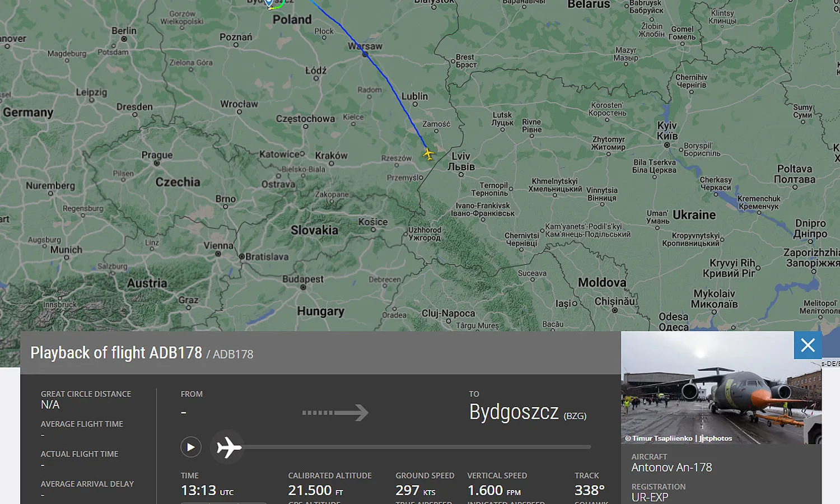The width and height of the screenshot is (840, 504).
Task: Open the Antonov An-178 aircraft photo
Action: click(x=721, y=388)
